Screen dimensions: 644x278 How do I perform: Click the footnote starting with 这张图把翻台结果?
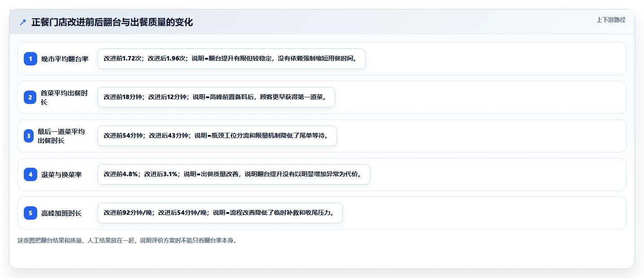tap(127, 240)
